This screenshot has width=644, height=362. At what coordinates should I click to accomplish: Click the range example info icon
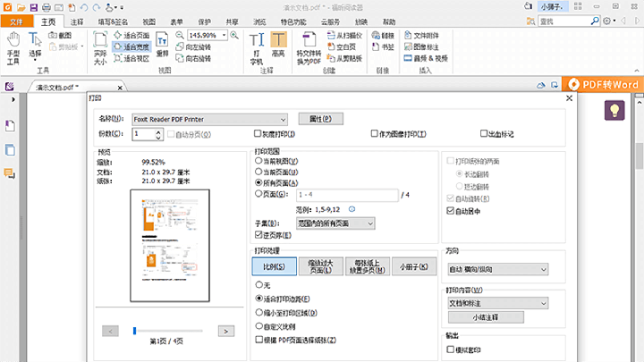point(352,209)
